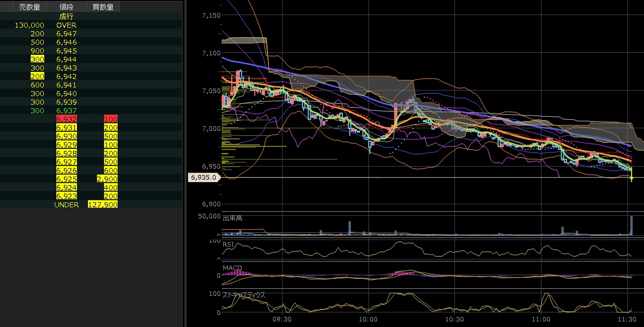Viewport: 644px width, 327px height.
Task: Click the UNDER label in order book
Action: pyautogui.click(x=66, y=205)
